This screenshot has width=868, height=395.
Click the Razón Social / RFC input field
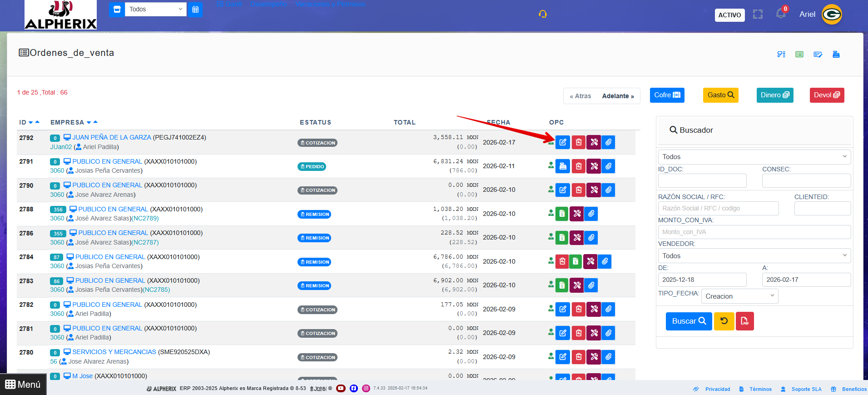pos(718,208)
